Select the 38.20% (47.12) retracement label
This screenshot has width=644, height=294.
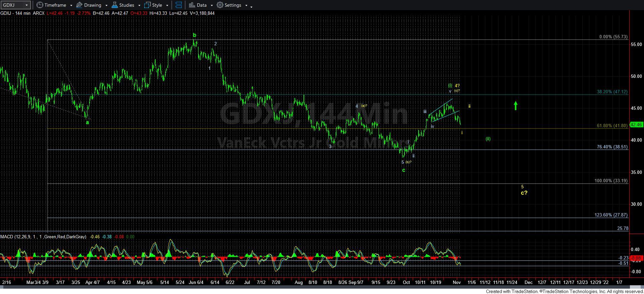coord(612,92)
